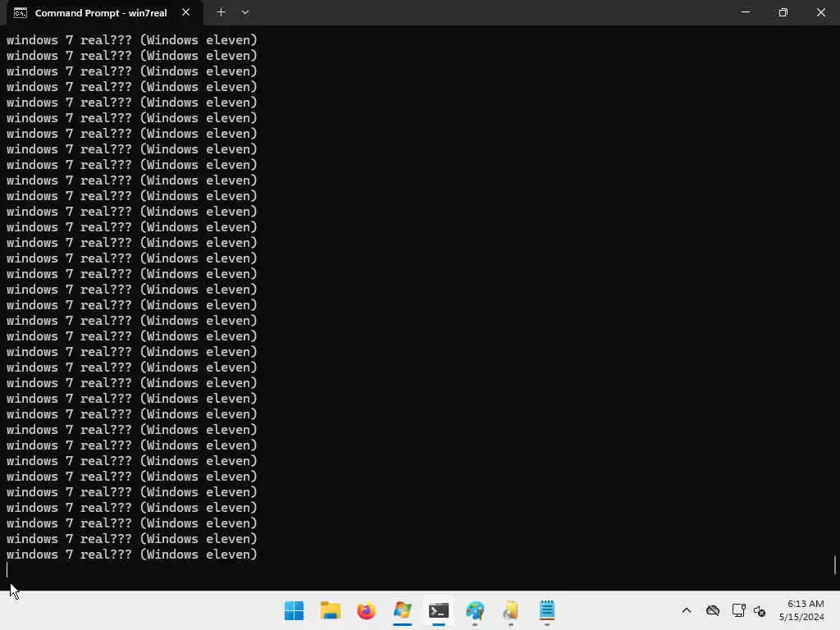Launch Firefox from the taskbar

(x=367, y=610)
